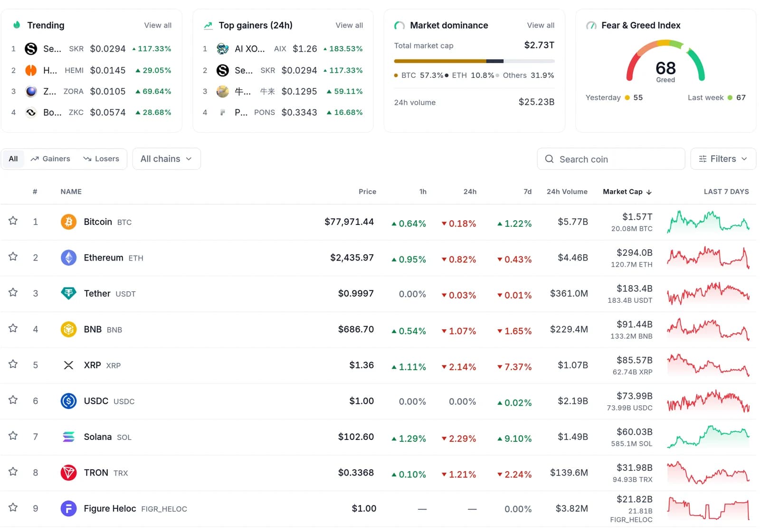
Task: Open View all in Top gainers card
Action: tap(349, 25)
